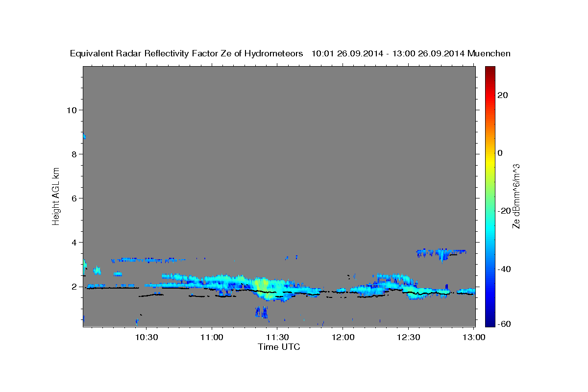
Task: Click the 11:30 time tick label
Action: coord(277,337)
